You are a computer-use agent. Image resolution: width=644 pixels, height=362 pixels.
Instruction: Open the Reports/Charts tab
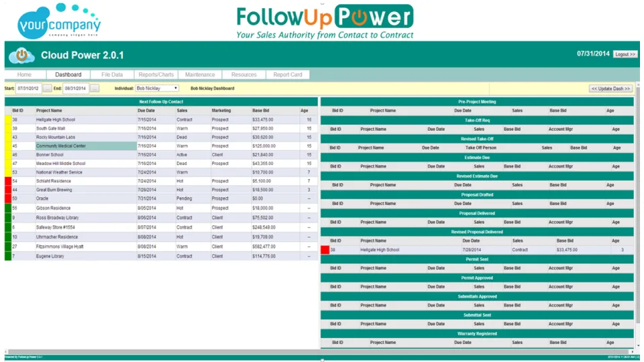point(156,74)
